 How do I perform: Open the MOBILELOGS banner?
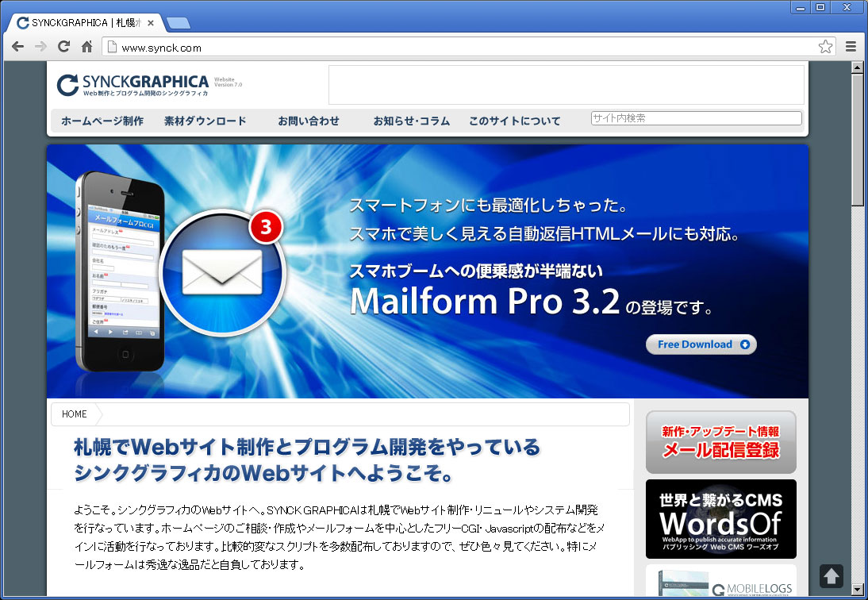tap(720, 581)
